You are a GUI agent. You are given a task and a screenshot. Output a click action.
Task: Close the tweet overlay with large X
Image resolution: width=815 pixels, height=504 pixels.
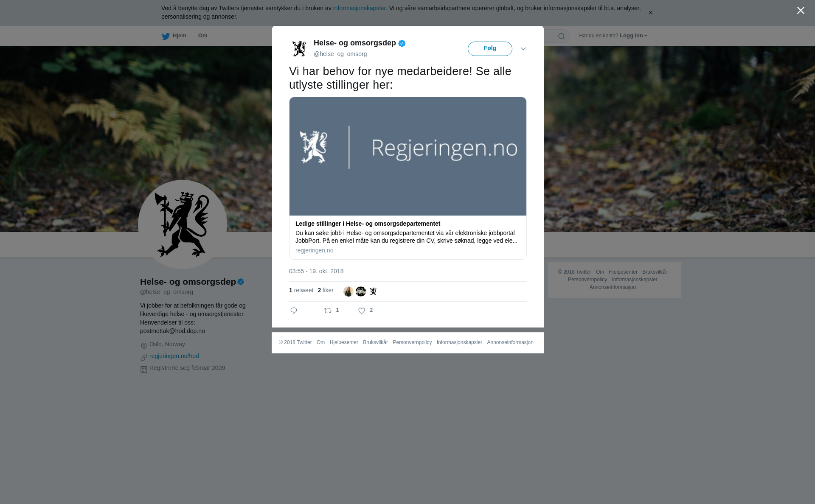point(801,11)
